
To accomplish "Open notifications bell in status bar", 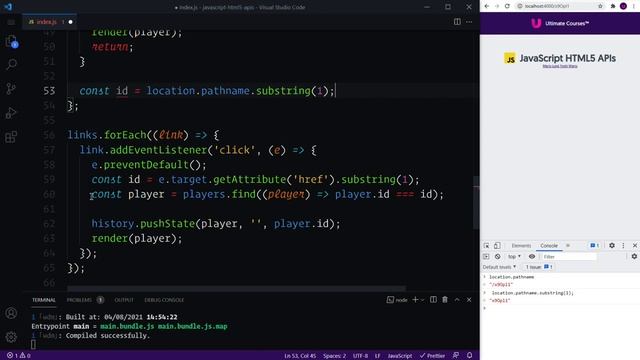I will (x=469, y=356).
